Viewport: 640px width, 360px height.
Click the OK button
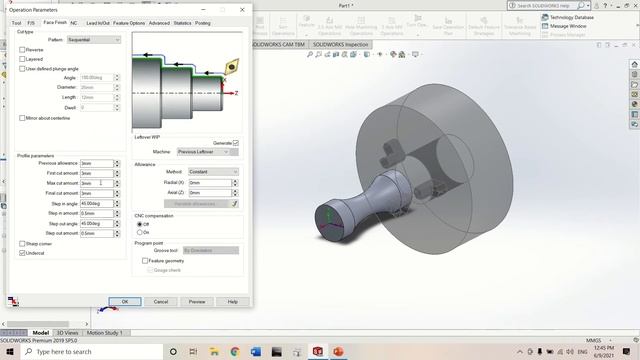(125, 302)
